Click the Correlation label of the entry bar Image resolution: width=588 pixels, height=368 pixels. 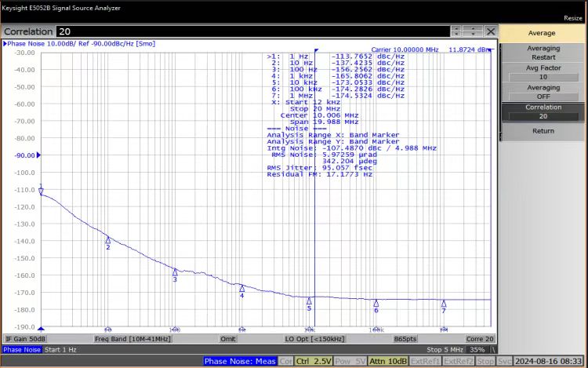pos(28,31)
